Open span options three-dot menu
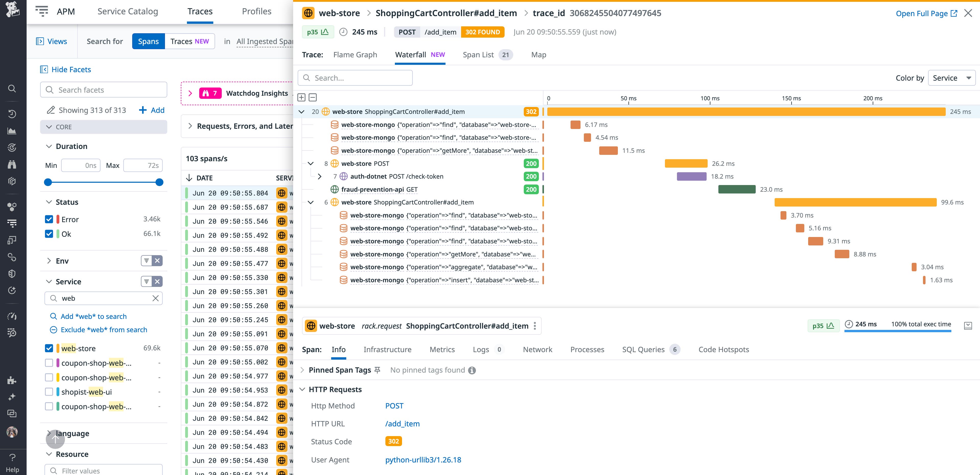Image resolution: width=980 pixels, height=475 pixels. (535, 326)
